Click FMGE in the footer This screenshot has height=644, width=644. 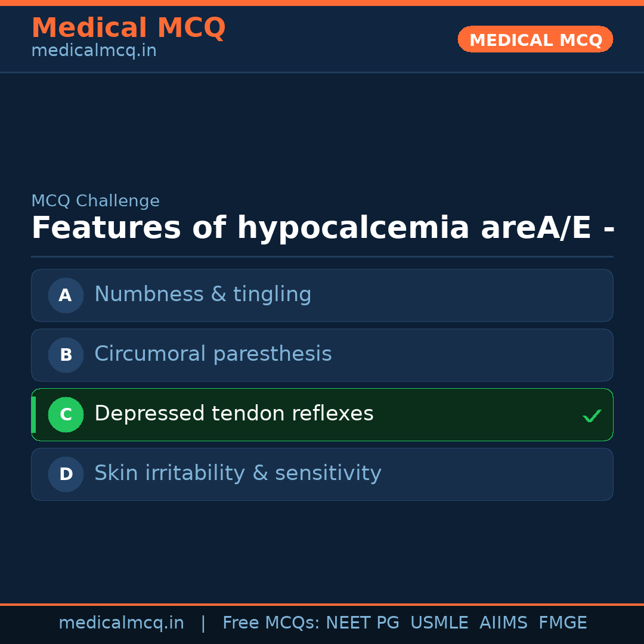(x=562, y=623)
